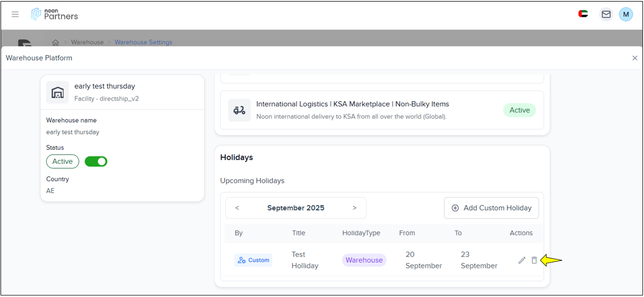Click the September 2025 month label
Image resolution: width=644 pixels, height=297 pixels.
click(296, 208)
